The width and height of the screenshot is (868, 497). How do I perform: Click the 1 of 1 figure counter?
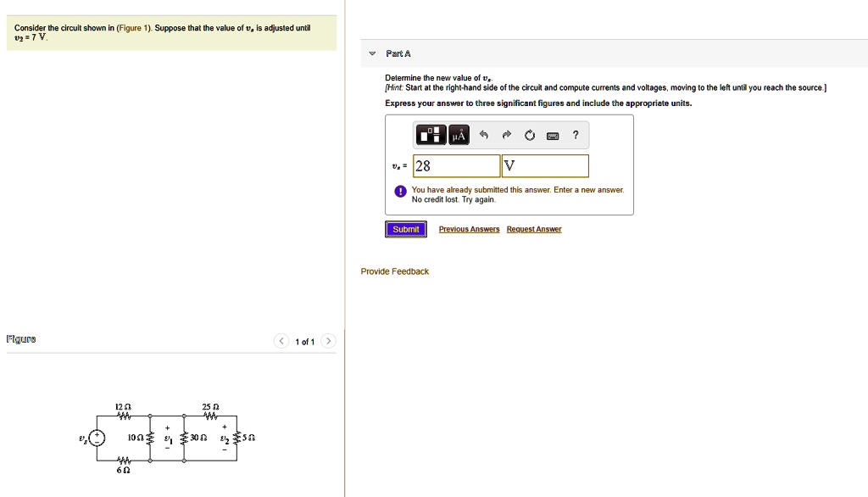(x=304, y=341)
